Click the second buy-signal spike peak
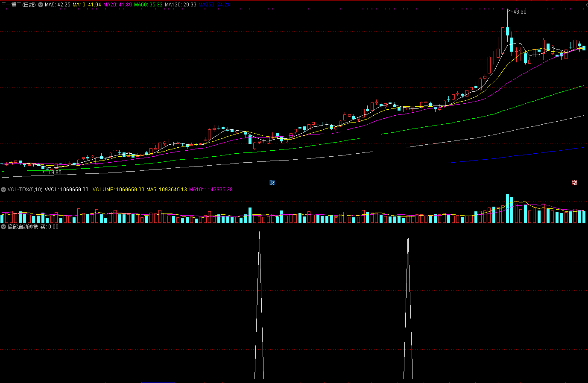This screenshot has width=588, height=383. click(408, 233)
